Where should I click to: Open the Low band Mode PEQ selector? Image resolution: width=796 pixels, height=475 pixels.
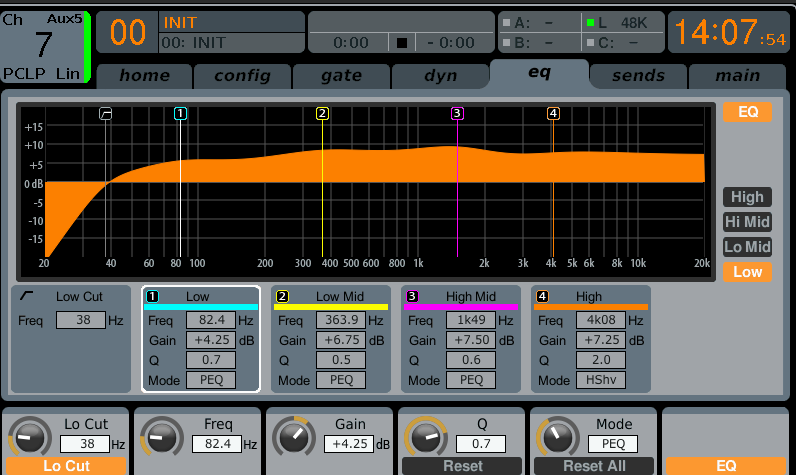coord(211,380)
